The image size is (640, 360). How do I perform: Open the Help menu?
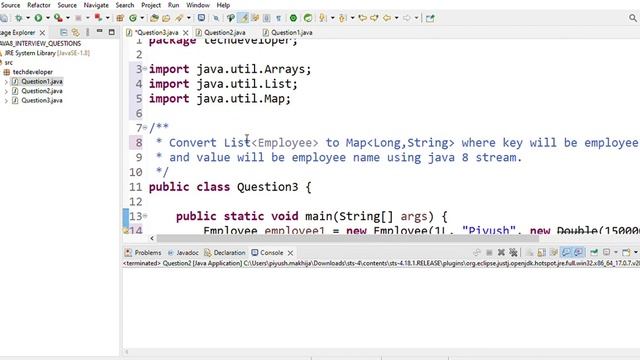223,5
